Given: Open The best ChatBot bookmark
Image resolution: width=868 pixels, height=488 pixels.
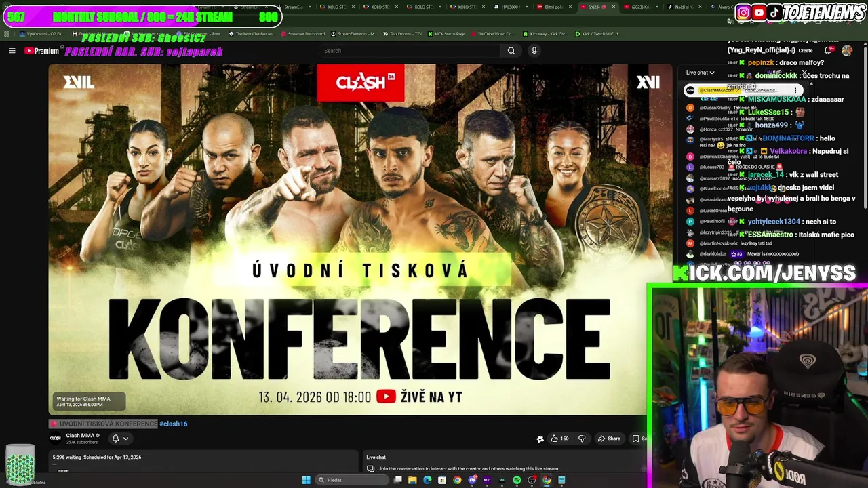Looking at the screenshot, I should tap(252, 34).
